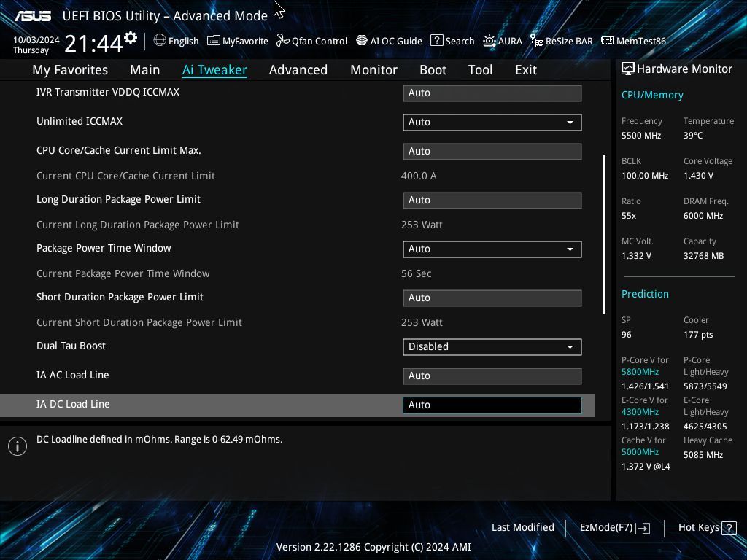Click the DC Loadline help description text
The width and height of the screenshot is (747, 560).
click(x=160, y=440)
